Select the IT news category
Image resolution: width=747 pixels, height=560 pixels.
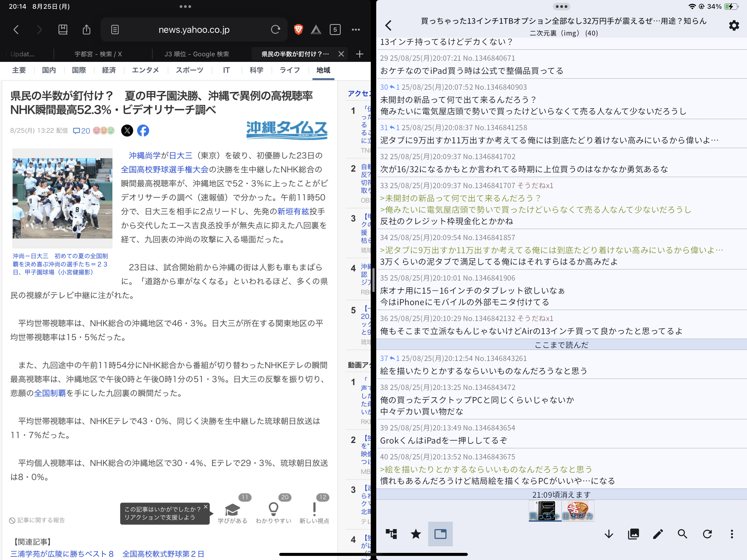click(x=226, y=70)
